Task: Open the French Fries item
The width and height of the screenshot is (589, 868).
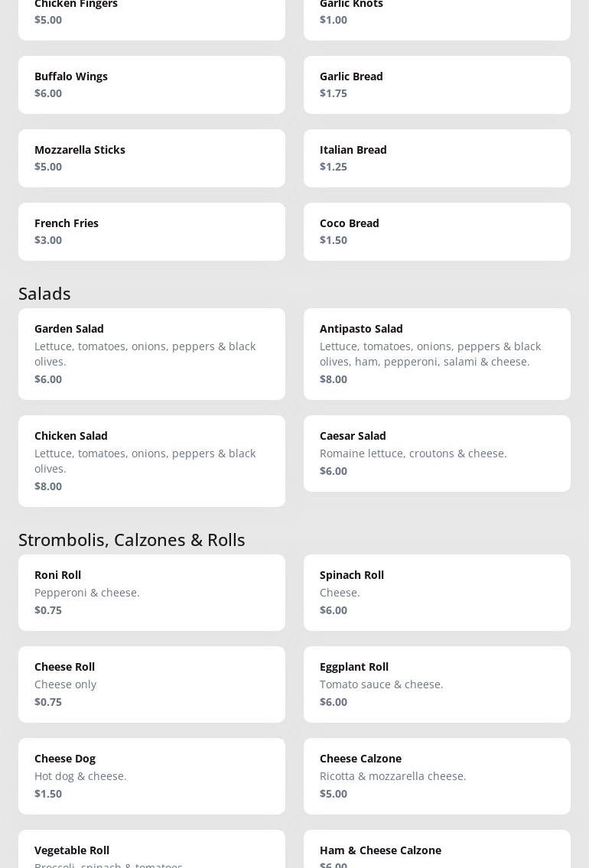Action: coord(151,232)
